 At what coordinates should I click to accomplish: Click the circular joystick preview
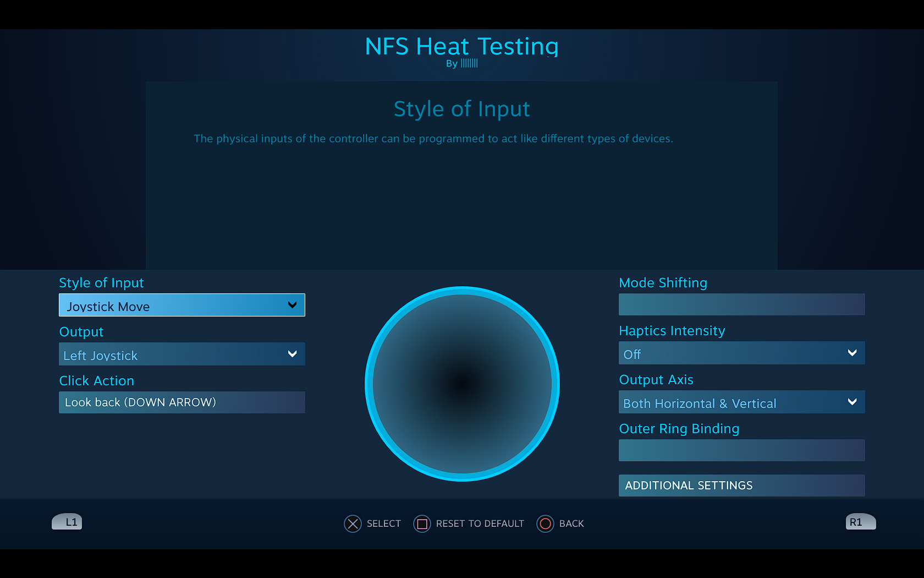462,384
